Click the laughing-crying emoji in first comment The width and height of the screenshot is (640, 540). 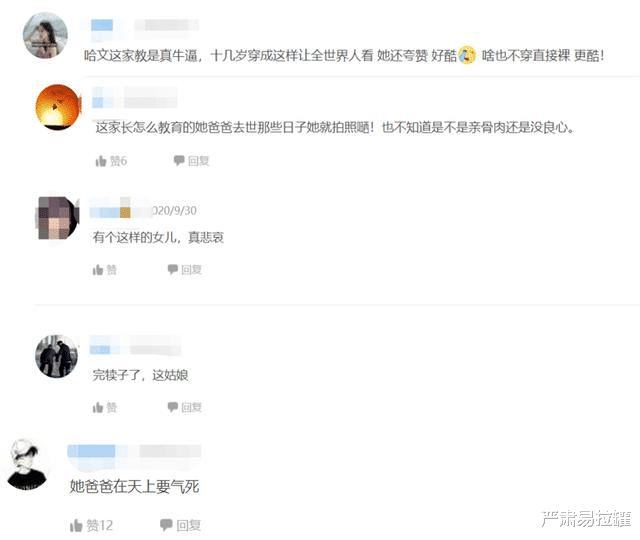(x=467, y=56)
